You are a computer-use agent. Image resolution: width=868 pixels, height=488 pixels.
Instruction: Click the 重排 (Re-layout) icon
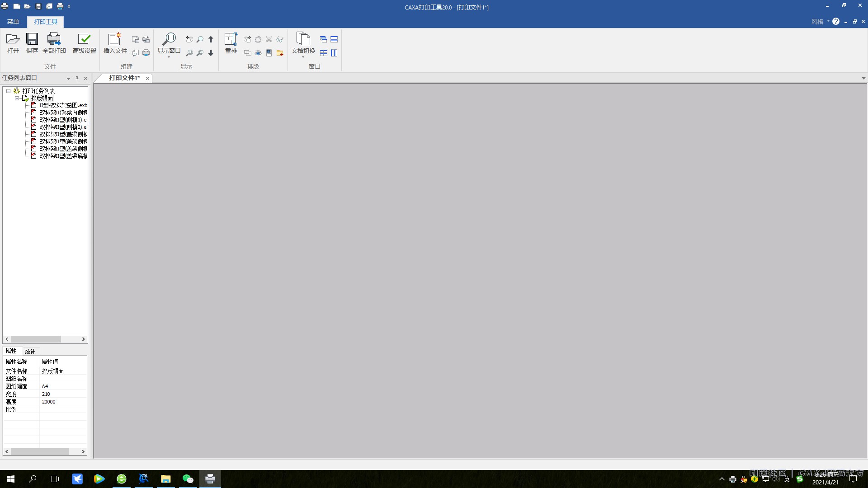pos(231,40)
